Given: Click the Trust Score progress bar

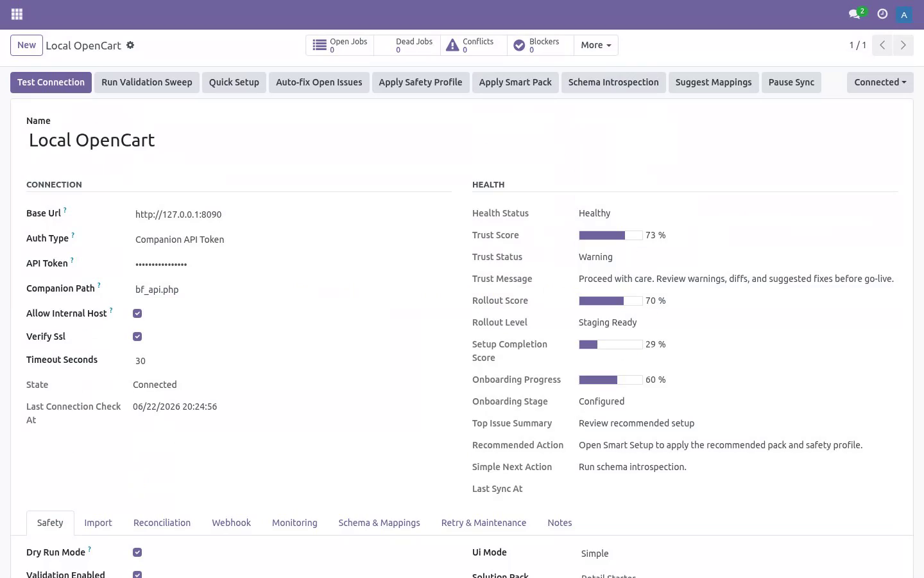Looking at the screenshot, I should point(610,236).
